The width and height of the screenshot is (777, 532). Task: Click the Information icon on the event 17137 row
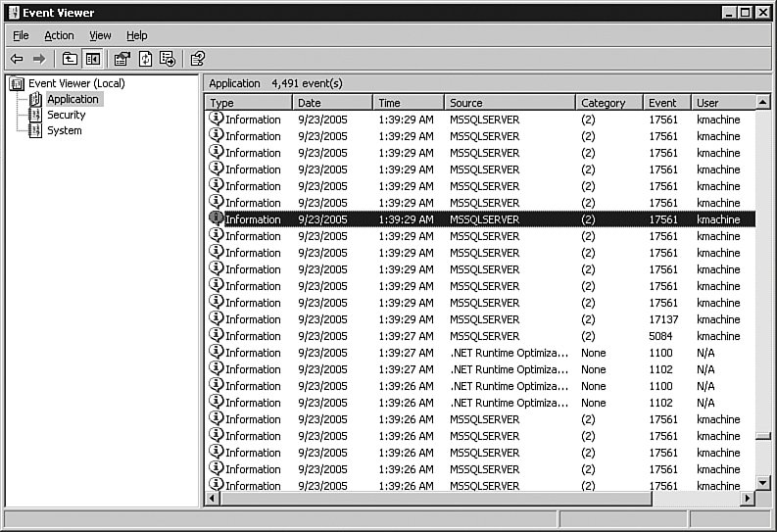coord(217,318)
